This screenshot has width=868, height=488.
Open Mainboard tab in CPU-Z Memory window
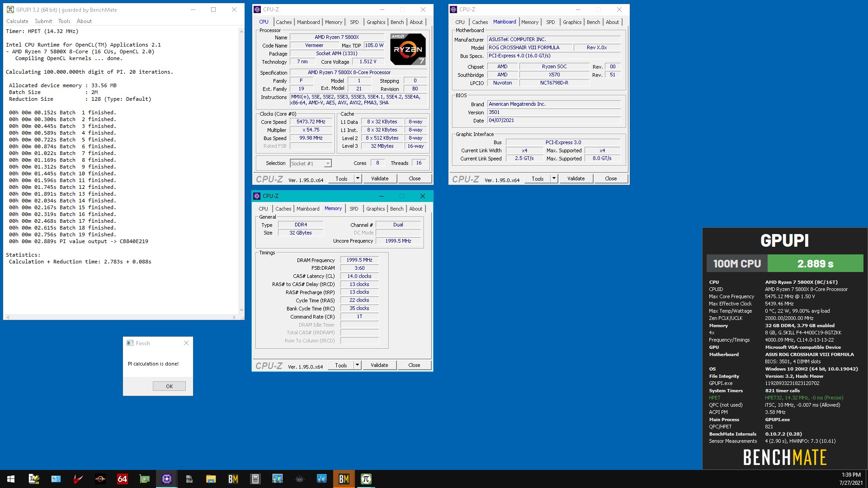click(x=308, y=209)
